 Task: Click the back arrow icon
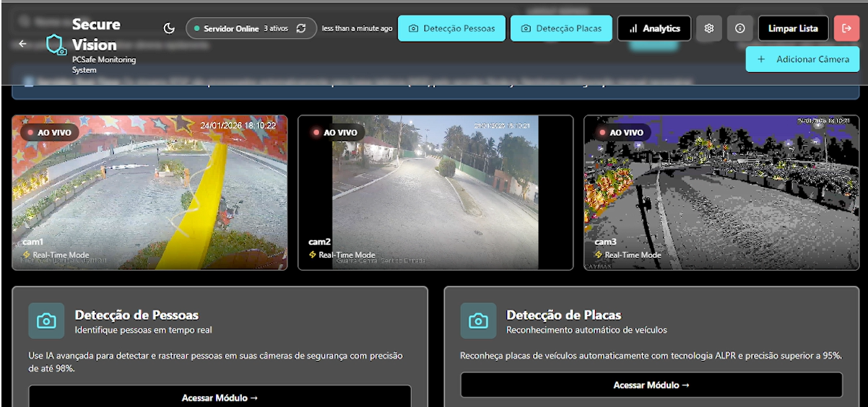coord(22,44)
